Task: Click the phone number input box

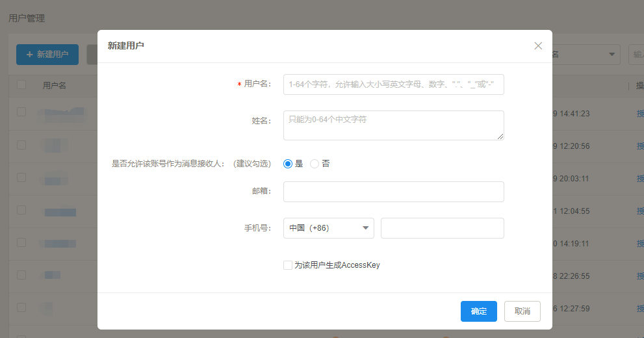Action: click(442, 228)
